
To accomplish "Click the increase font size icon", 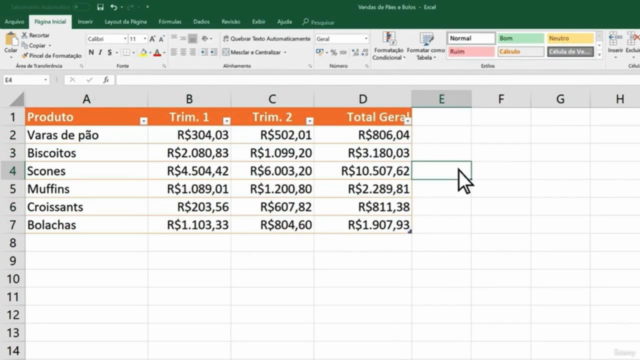I will (x=152, y=39).
